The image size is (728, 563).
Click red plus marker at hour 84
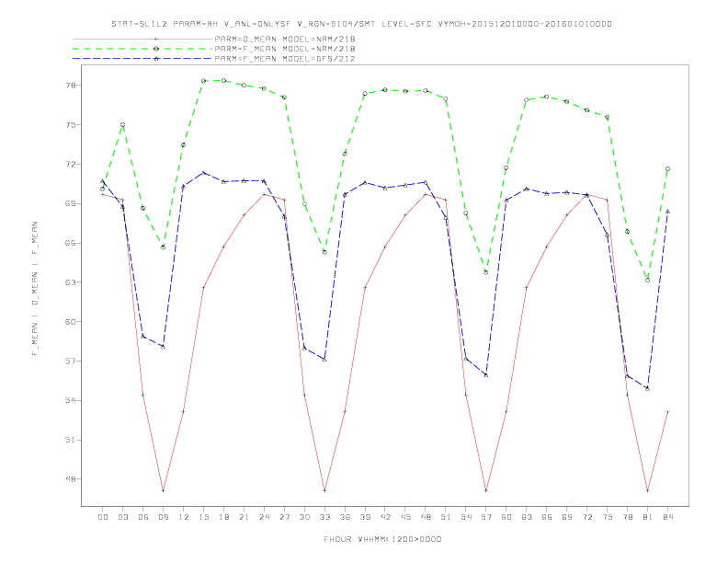pyautogui.click(x=667, y=411)
